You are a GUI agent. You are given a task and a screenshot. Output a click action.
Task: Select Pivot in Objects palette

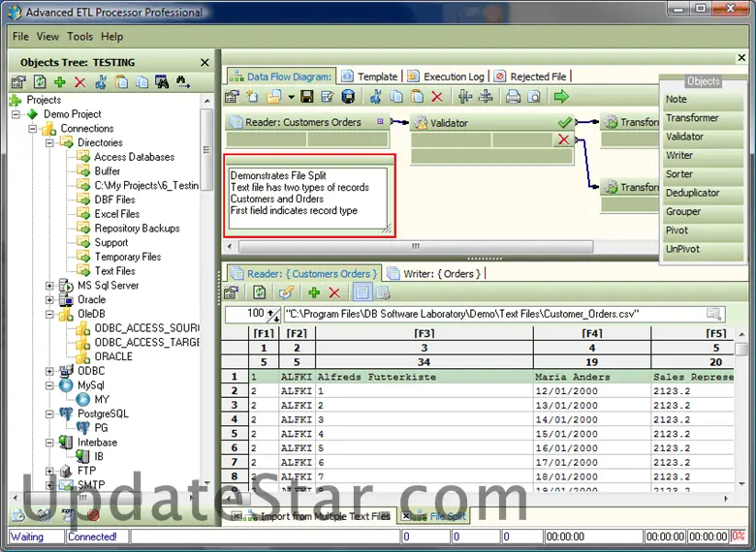tap(702, 230)
